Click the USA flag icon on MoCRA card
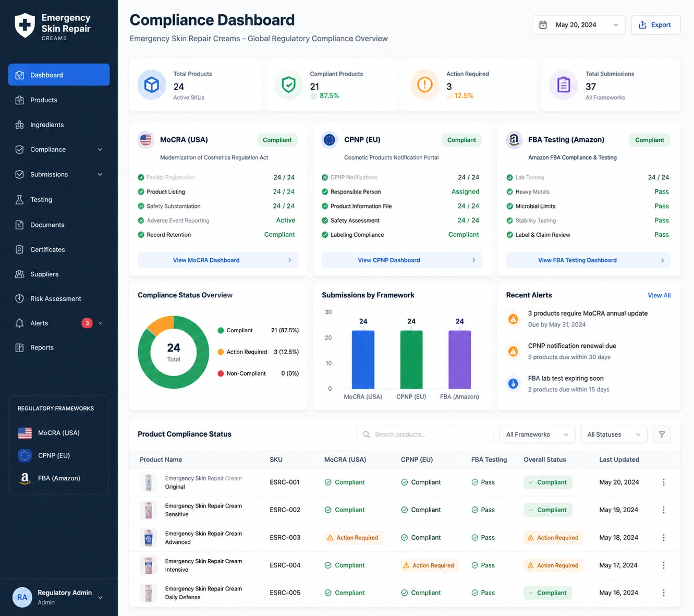Image resolution: width=694 pixels, height=616 pixels. click(146, 140)
